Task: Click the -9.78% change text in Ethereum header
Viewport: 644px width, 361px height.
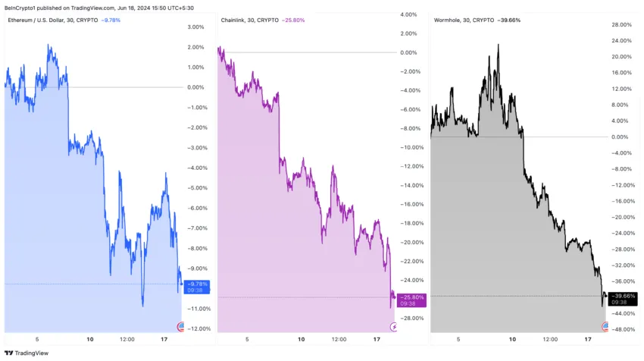Action: pyautogui.click(x=111, y=20)
